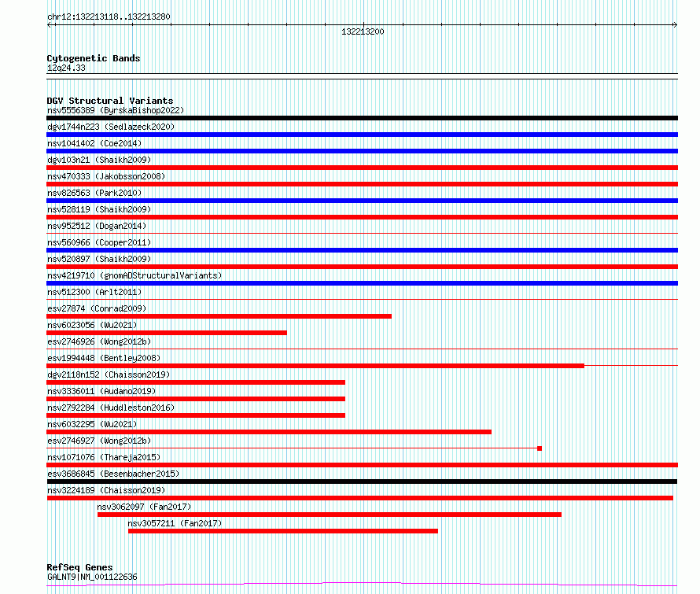Click the red bar under nsv3224189
This screenshot has height=594, width=700.
pyautogui.click(x=359, y=498)
